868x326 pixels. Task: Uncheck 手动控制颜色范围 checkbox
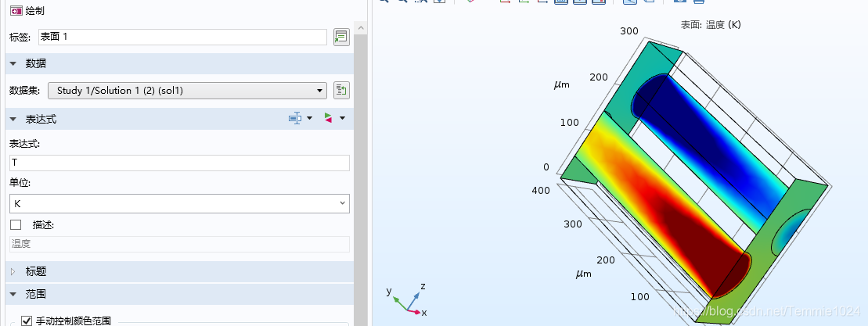point(26,321)
